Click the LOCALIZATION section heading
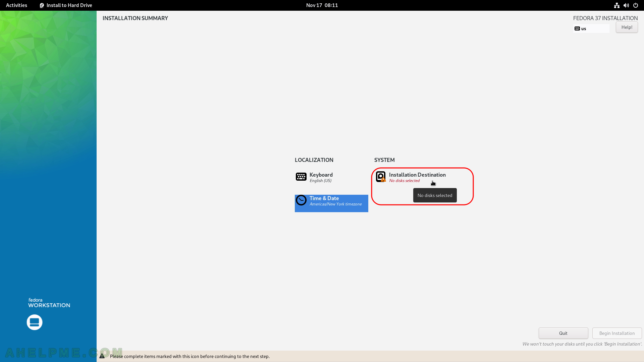This screenshot has height=362, width=644. (314, 160)
